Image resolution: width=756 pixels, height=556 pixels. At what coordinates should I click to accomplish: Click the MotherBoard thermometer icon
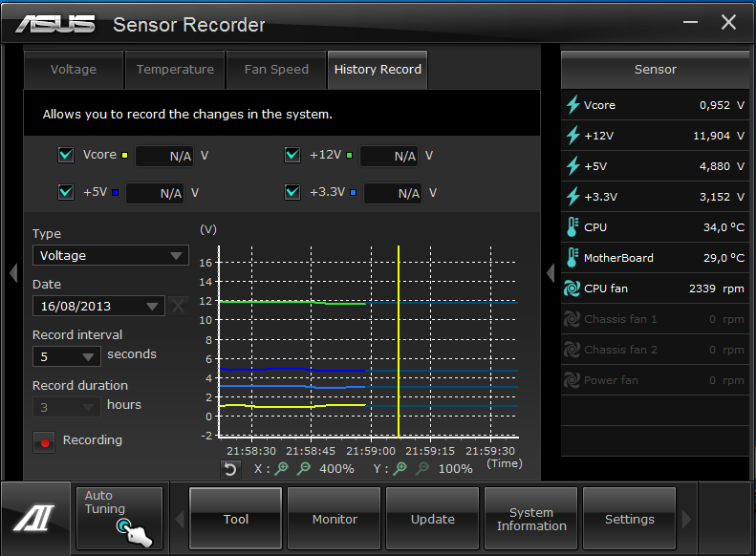tap(572, 258)
